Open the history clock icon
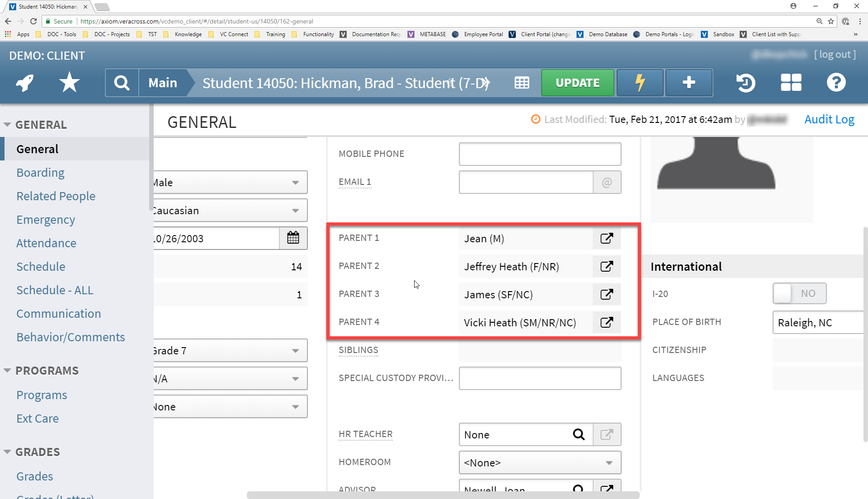The width and height of the screenshot is (868, 499). tap(745, 83)
